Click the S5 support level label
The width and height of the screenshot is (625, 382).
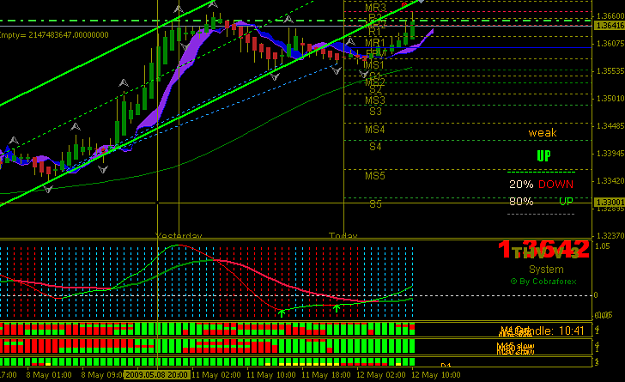pos(375,204)
